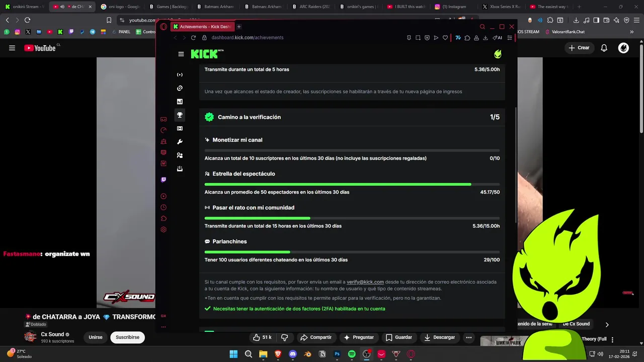Open the Opera downloads icon
Image resolution: width=644 pixels, height=362 pixels.
point(486,38)
